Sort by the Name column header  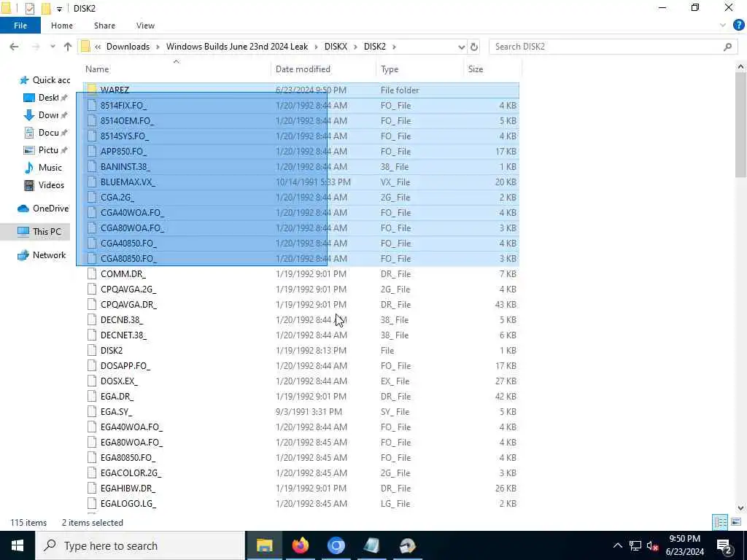tap(177, 69)
